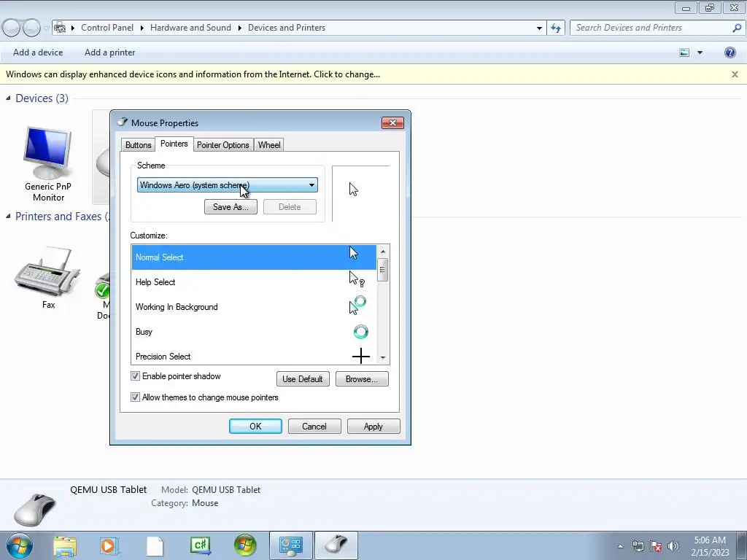Open the Scheme dropdown list
The width and height of the screenshot is (747, 560).
tap(228, 185)
